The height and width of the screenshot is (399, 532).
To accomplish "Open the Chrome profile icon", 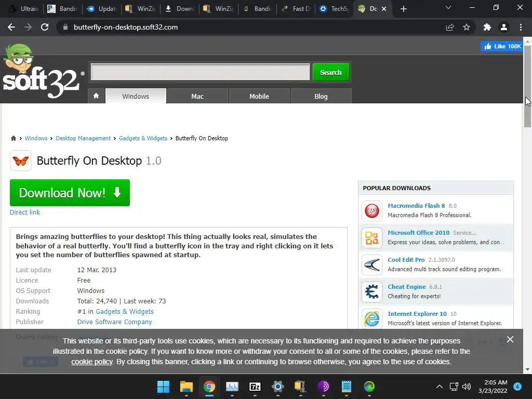I will click(x=504, y=27).
